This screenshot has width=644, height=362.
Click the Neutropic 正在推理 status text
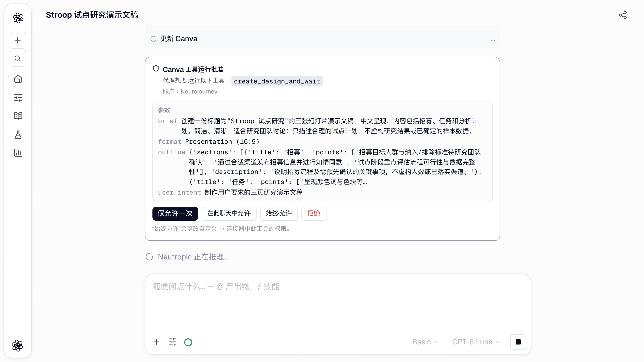click(x=193, y=257)
